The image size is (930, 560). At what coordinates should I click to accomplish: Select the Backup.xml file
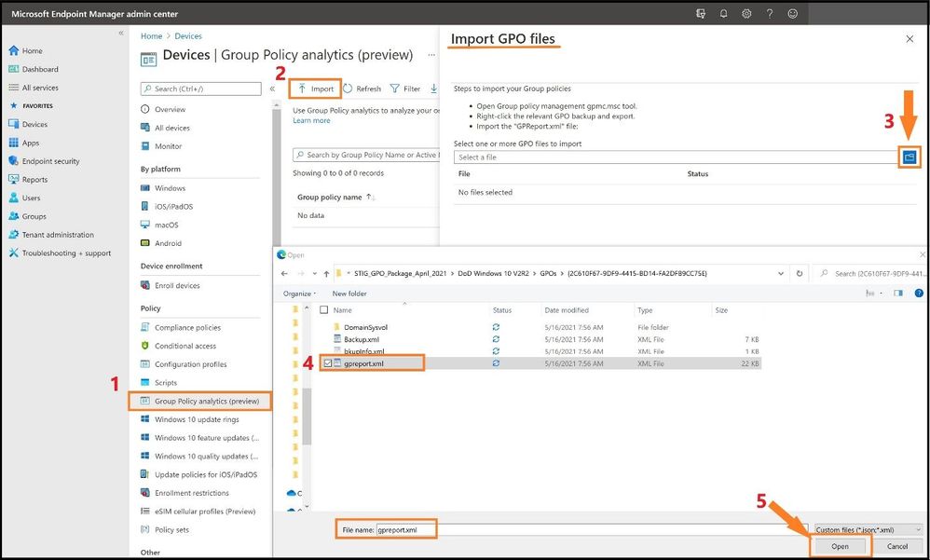click(362, 340)
